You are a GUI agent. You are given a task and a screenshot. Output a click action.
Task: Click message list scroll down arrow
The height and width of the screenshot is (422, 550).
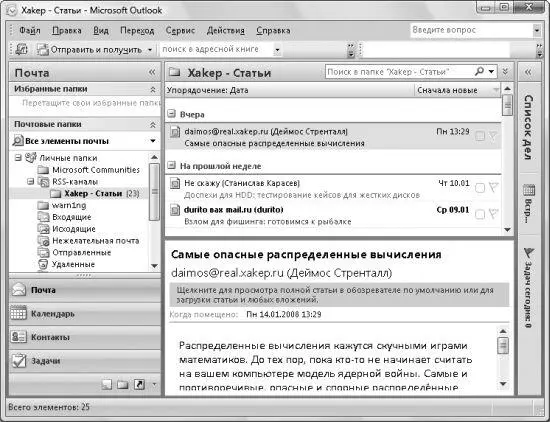click(508, 230)
